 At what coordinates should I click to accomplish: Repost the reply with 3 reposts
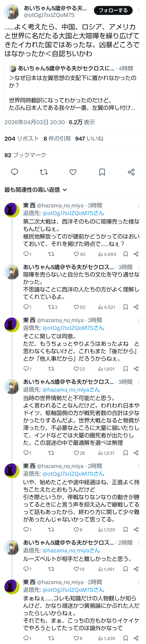click(51, 307)
